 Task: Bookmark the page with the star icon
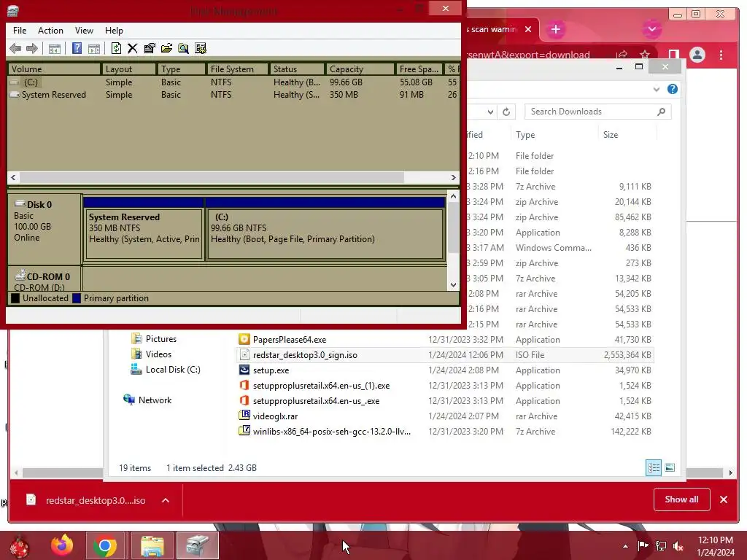(645, 55)
